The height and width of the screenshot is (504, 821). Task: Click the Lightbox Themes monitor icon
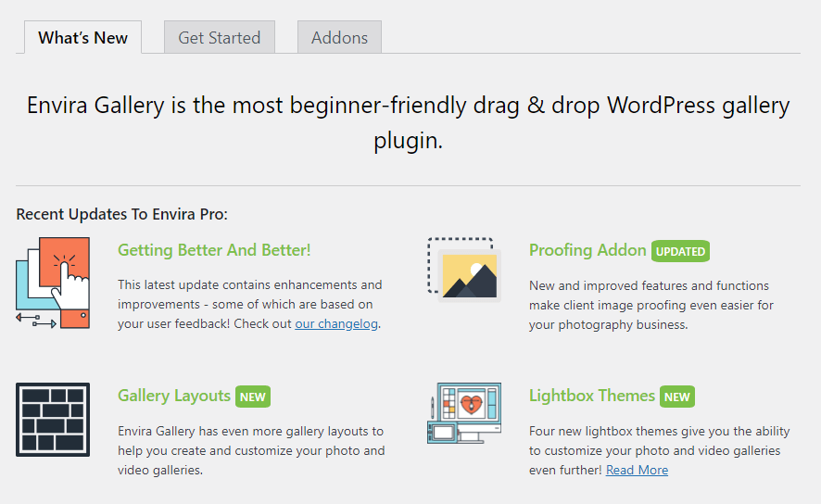(x=463, y=412)
